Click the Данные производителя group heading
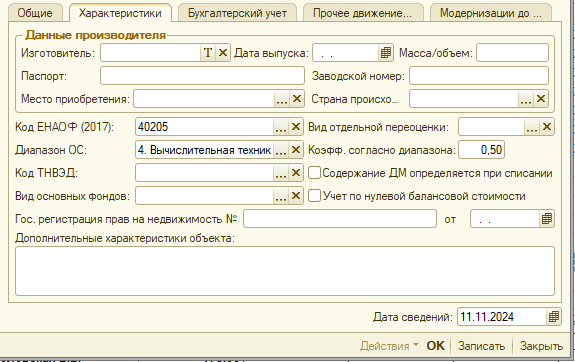 tap(95, 35)
